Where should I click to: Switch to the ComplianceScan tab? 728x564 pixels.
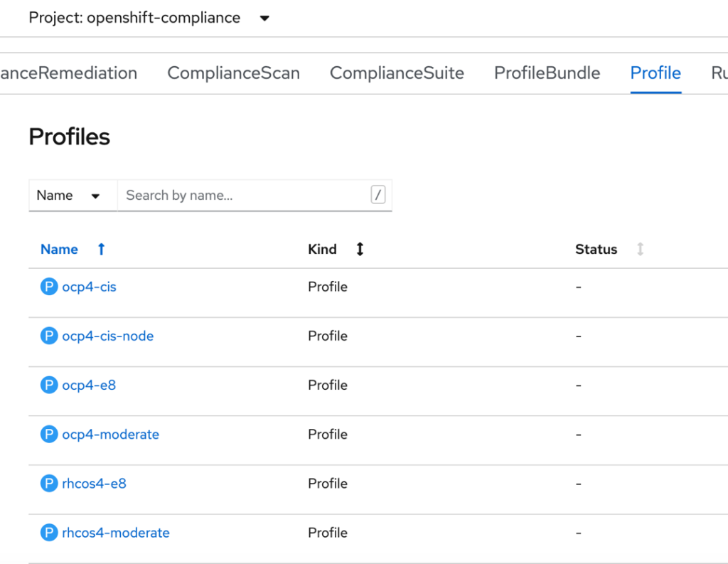233,73
